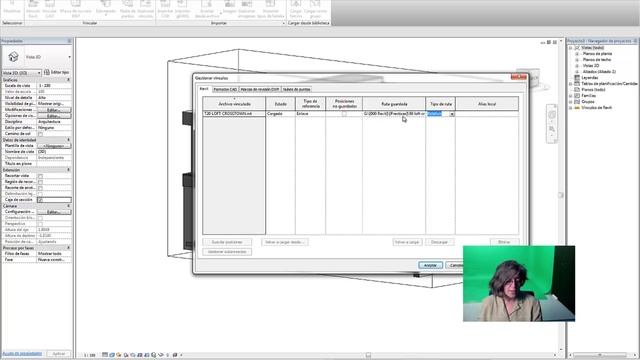The width and height of the screenshot is (640, 360).
Task: Click the Vincular CAD ribbon icon
Action: (49, 9)
